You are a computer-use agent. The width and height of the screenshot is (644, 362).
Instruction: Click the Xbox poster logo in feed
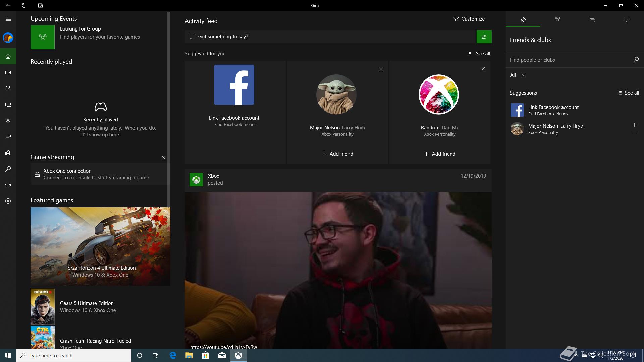pyautogui.click(x=196, y=180)
